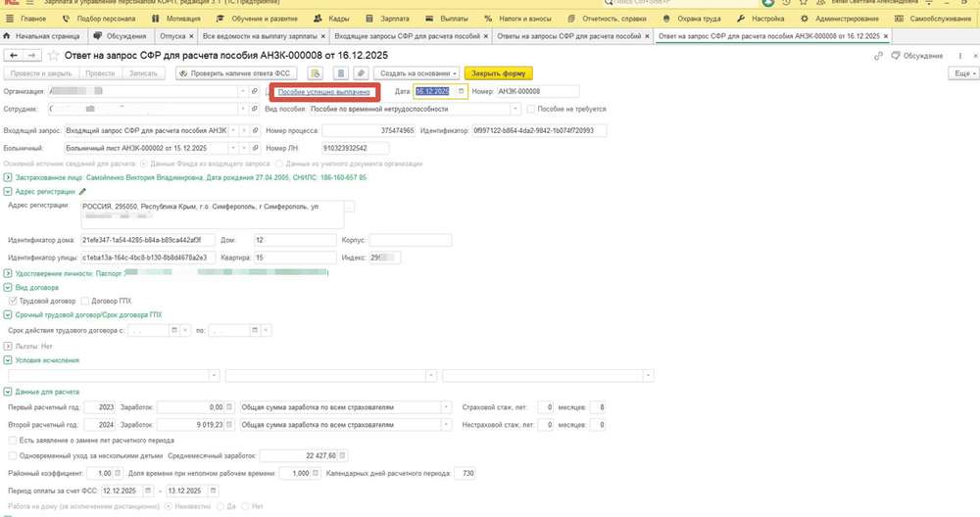This screenshot has width=980, height=517.
Task: Edit Адрес регистрации with the pencil icon
Action: (82, 192)
